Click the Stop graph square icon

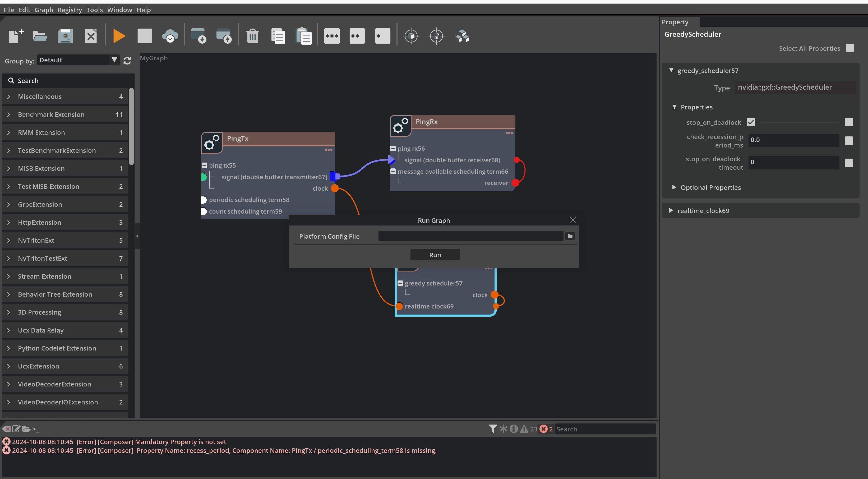pos(145,36)
